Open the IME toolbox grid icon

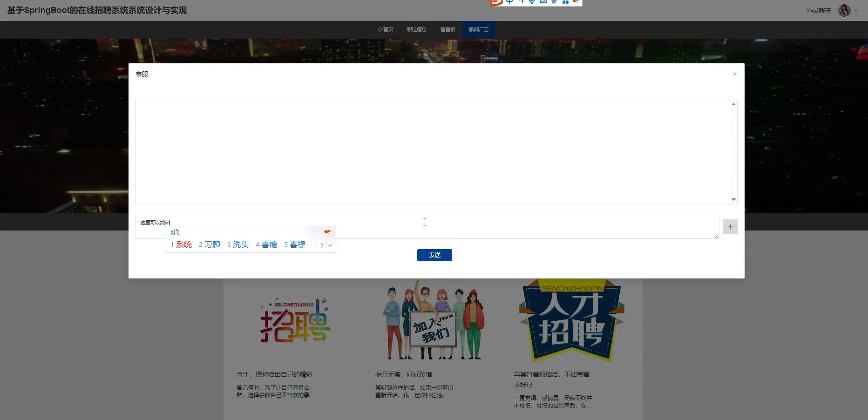[565, 2]
